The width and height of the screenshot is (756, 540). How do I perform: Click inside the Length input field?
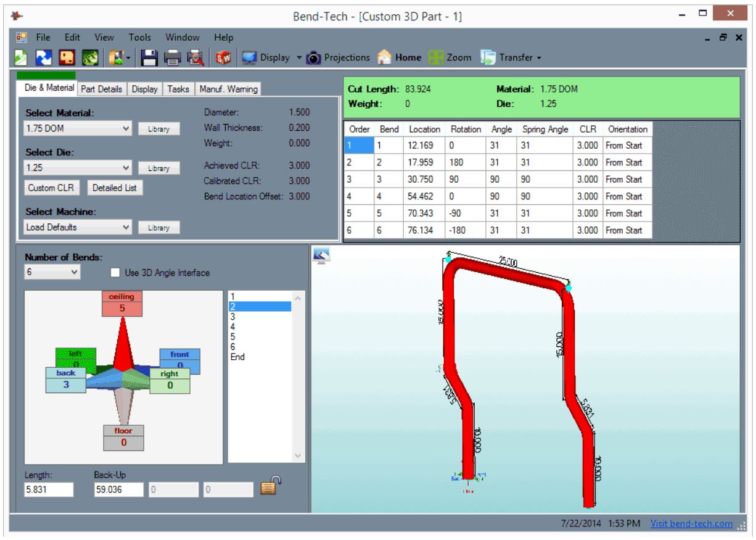click(49, 489)
